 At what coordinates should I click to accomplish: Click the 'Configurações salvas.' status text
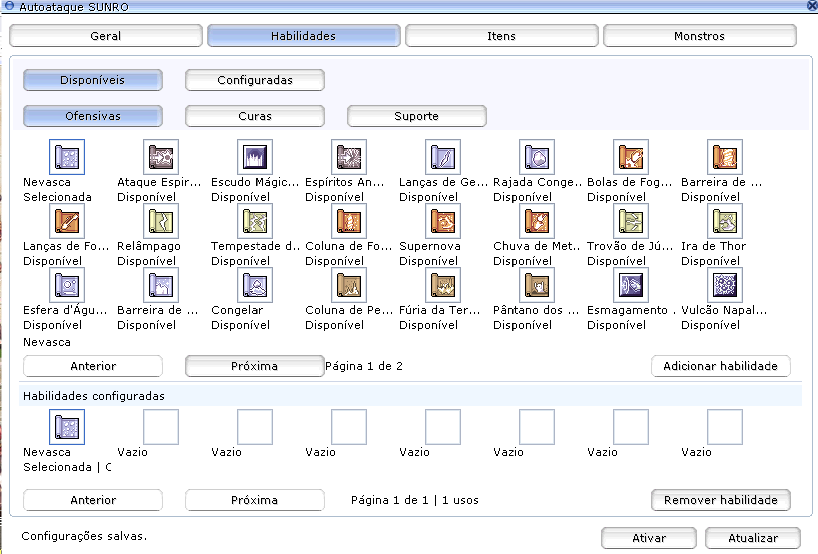click(x=84, y=536)
